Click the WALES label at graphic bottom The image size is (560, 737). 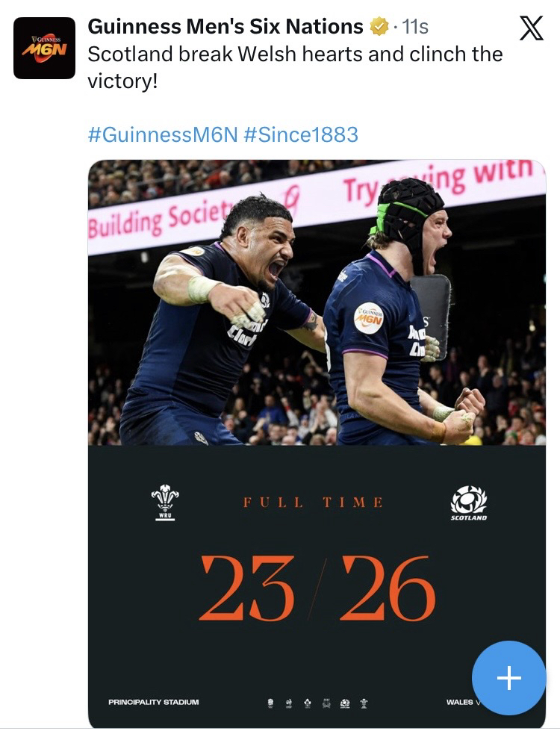(x=459, y=703)
